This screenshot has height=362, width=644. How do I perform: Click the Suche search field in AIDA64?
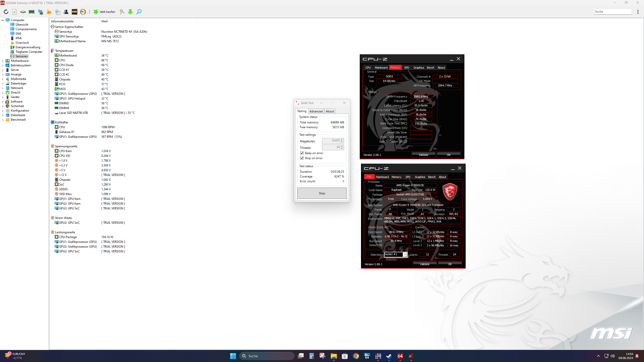[x=613, y=12]
